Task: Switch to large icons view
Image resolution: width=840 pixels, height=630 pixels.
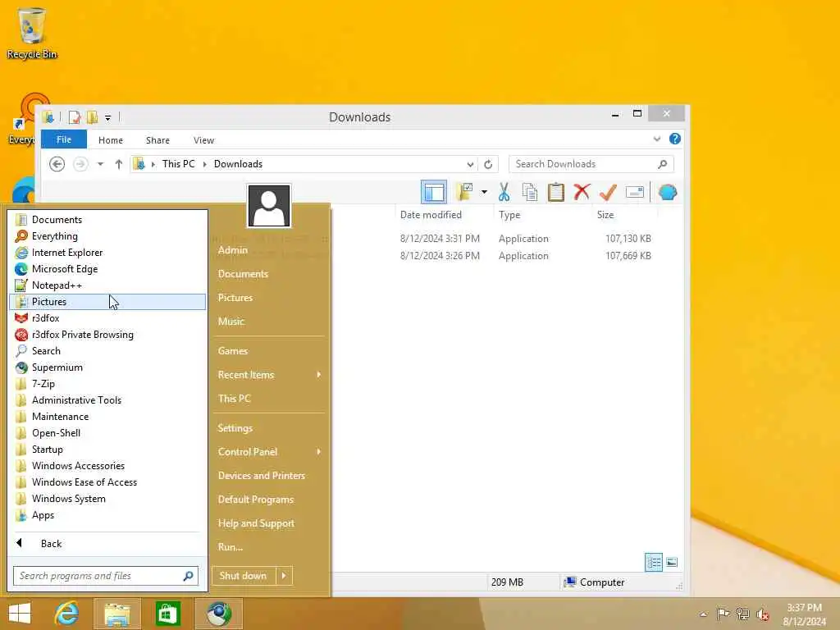Action: 672,563
